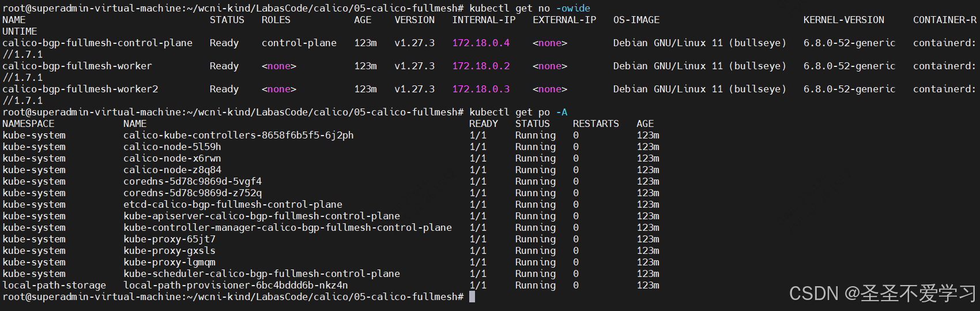Click the internal IP 172.18.0.2

coord(481,66)
